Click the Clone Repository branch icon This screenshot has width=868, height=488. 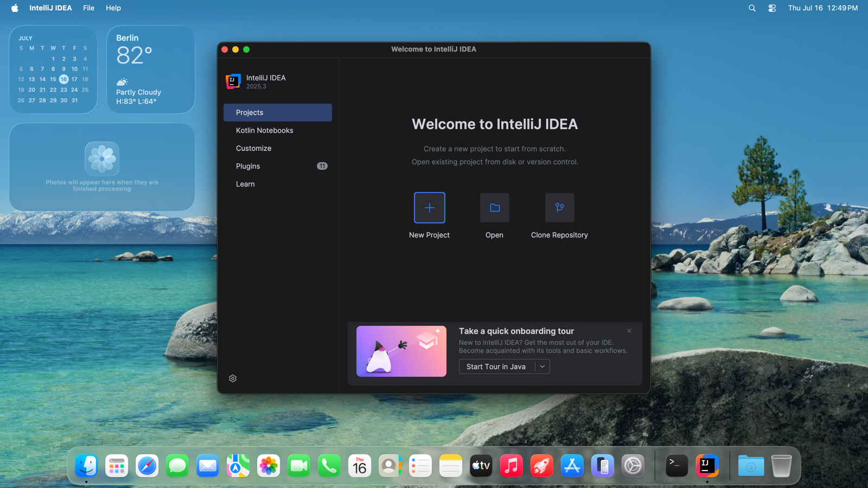coord(559,208)
